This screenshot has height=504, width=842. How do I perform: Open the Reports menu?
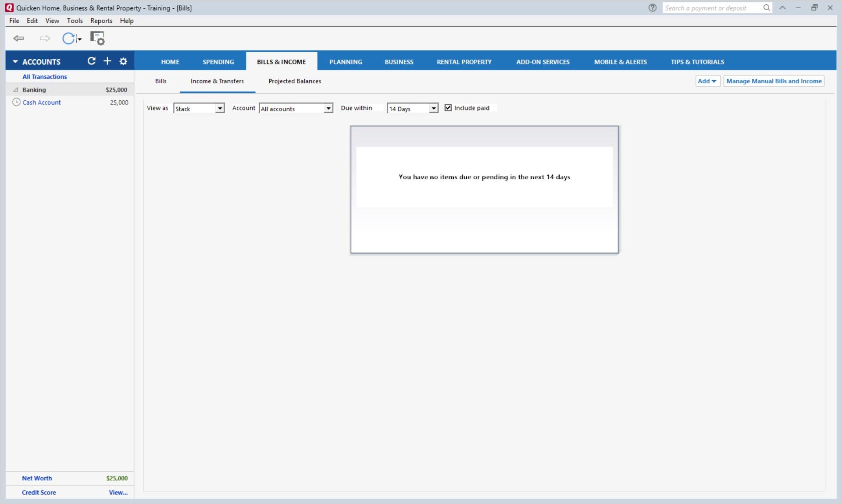coord(101,21)
